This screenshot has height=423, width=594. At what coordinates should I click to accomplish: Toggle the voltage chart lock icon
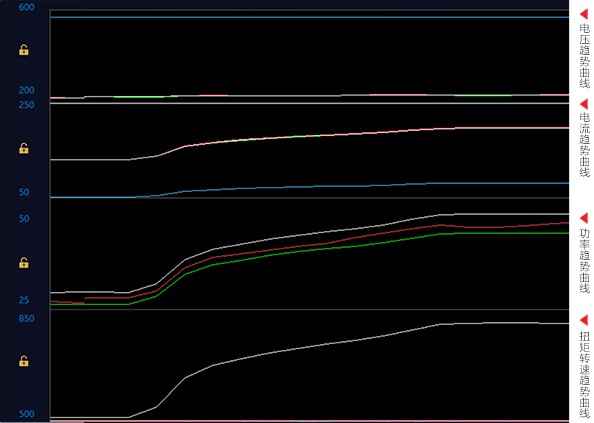click(x=24, y=50)
